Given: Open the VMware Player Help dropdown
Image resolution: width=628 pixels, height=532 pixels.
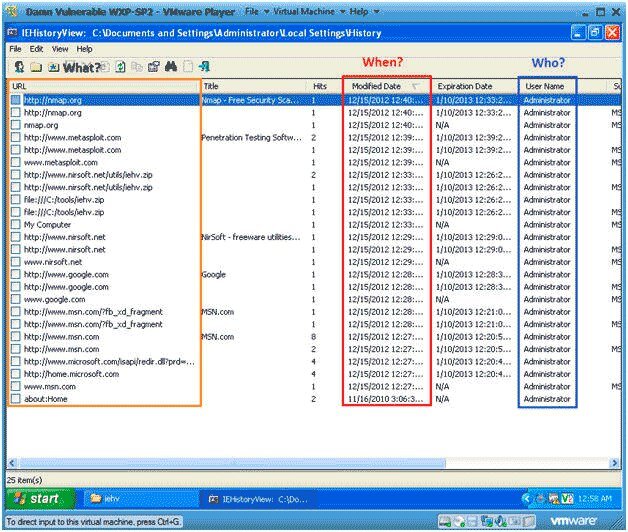Looking at the screenshot, I should tap(364, 12).
